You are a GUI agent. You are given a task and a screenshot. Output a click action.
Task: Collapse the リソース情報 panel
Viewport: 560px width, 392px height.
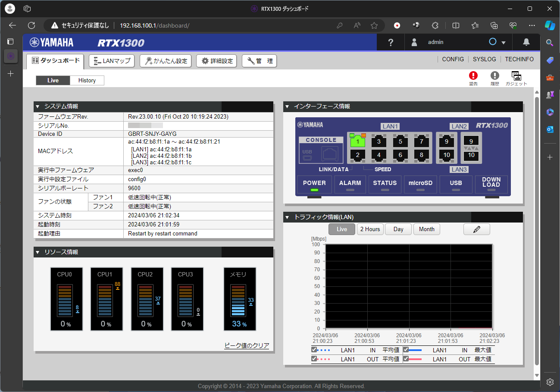tap(38, 252)
